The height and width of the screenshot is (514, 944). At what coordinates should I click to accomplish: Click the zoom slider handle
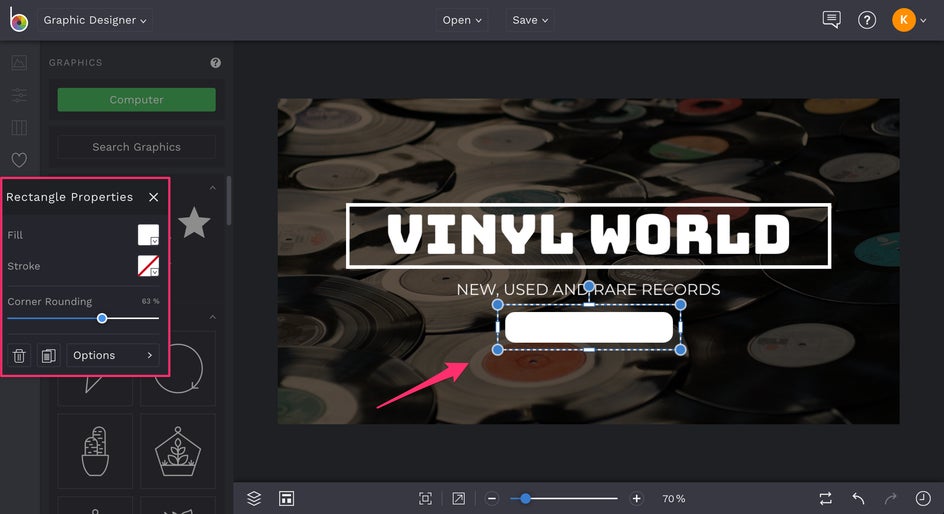click(x=526, y=498)
